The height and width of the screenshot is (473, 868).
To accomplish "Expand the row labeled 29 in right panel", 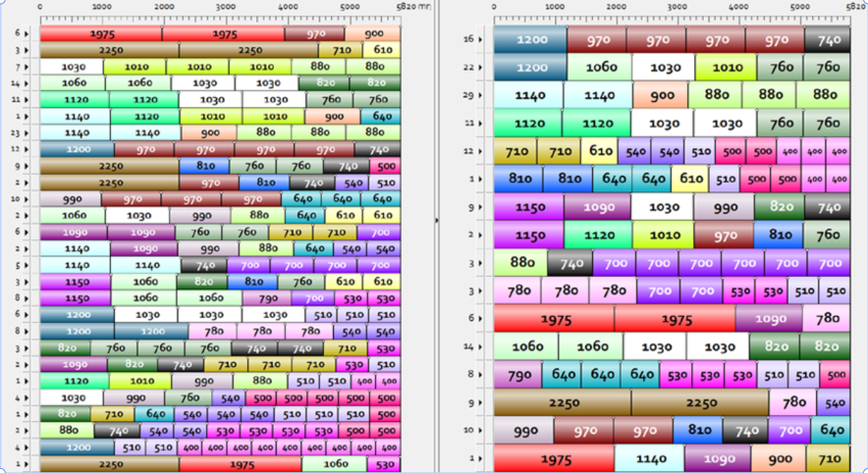I will (480, 95).
